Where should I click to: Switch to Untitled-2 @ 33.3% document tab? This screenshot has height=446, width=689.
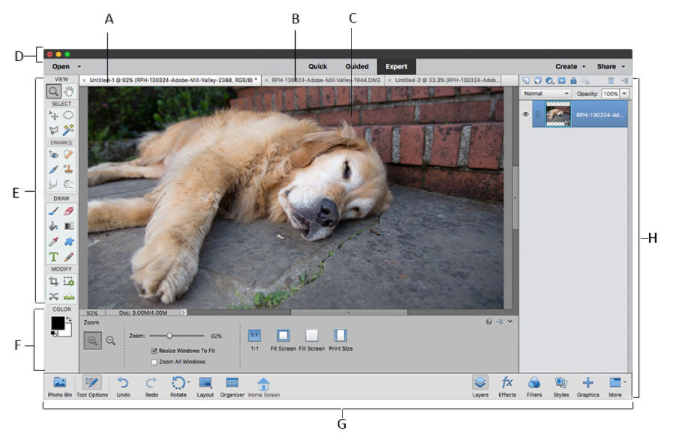[444, 80]
